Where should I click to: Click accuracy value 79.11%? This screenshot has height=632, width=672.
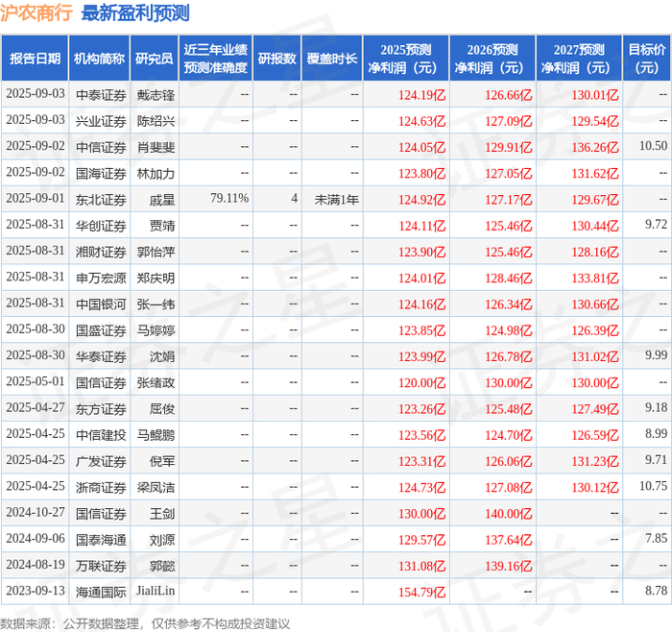229,198
